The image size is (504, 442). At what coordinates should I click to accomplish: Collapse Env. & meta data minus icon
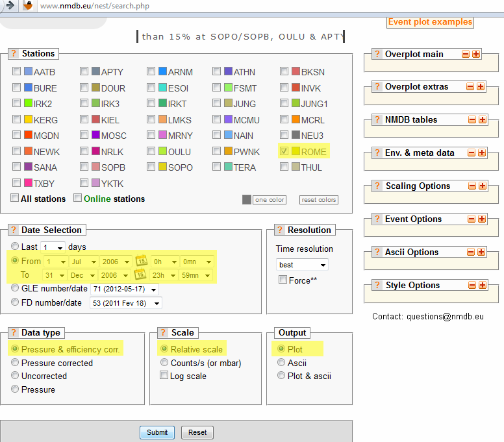click(x=472, y=153)
